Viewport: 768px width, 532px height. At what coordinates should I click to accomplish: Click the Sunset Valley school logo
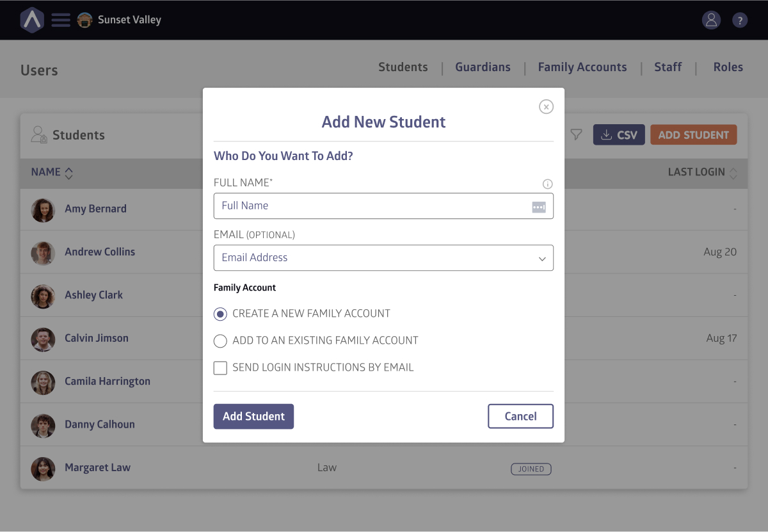pyautogui.click(x=84, y=20)
